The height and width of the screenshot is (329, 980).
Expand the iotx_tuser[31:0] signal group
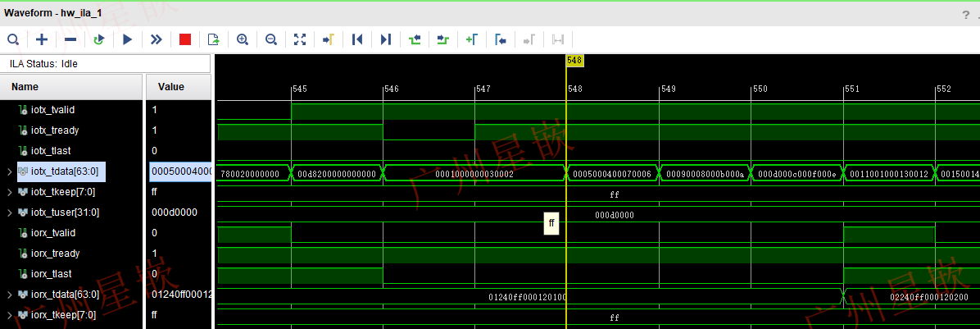[9, 212]
